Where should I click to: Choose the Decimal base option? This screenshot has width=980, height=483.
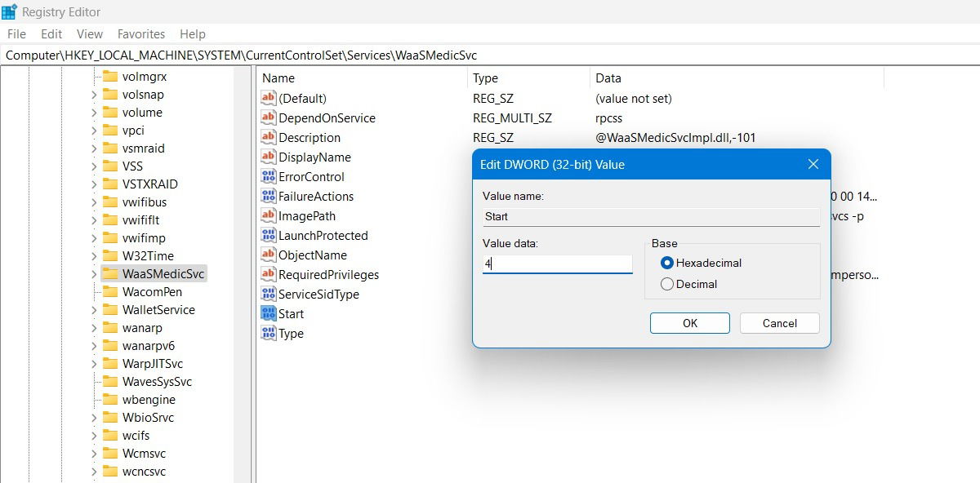tap(667, 284)
